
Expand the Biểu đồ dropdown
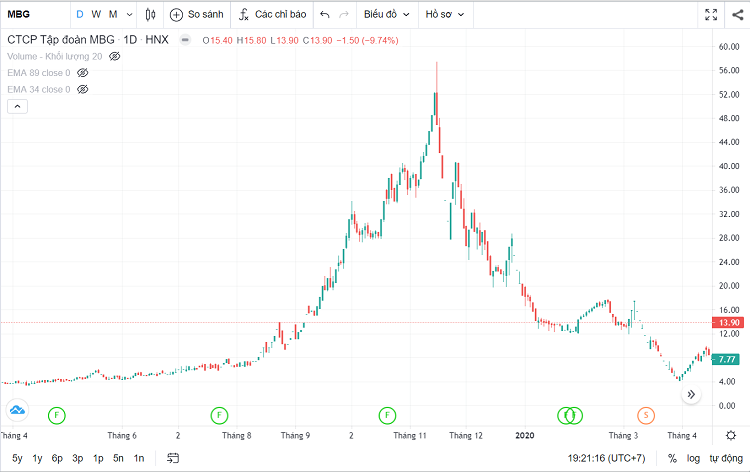(x=385, y=15)
